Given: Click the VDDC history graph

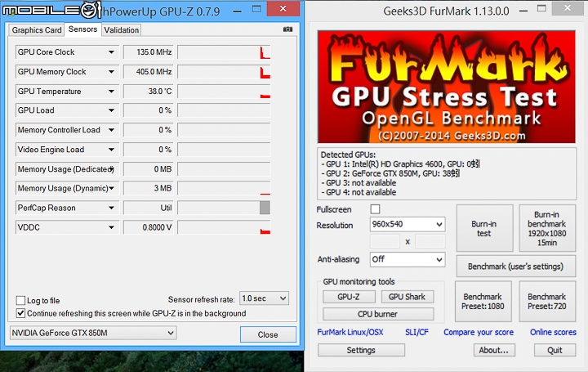Looking at the screenshot, I should tap(224, 227).
